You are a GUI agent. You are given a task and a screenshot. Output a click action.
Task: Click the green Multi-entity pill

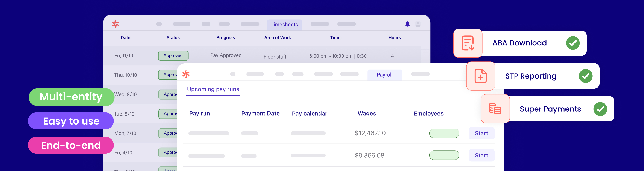point(71,97)
